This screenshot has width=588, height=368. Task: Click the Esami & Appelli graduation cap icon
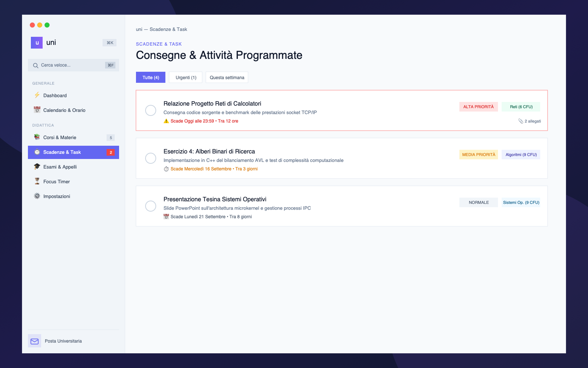tap(37, 167)
